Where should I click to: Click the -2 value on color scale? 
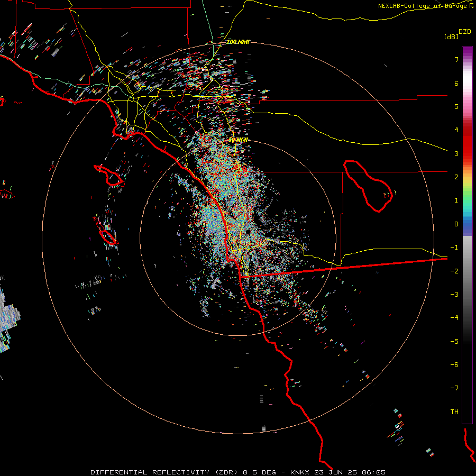click(x=454, y=271)
